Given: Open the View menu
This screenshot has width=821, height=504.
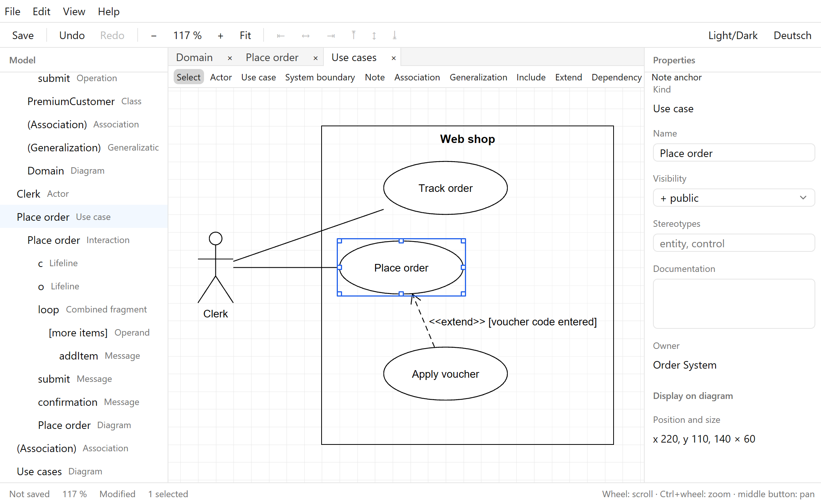Looking at the screenshot, I should point(74,11).
